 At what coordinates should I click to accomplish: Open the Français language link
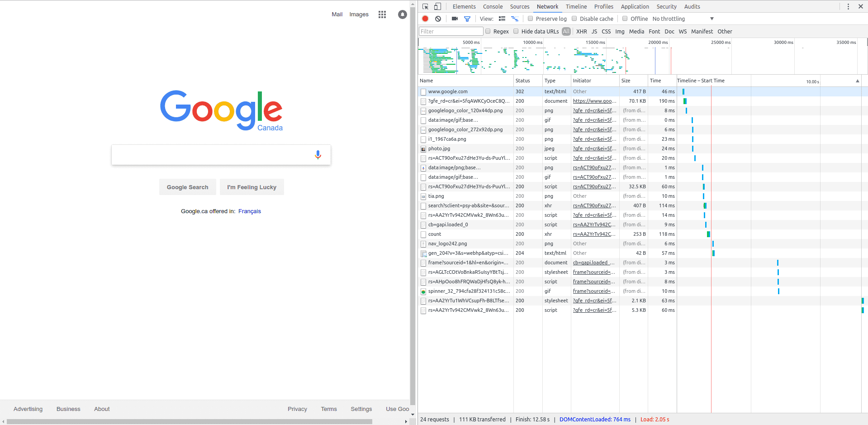pyautogui.click(x=250, y=211)
